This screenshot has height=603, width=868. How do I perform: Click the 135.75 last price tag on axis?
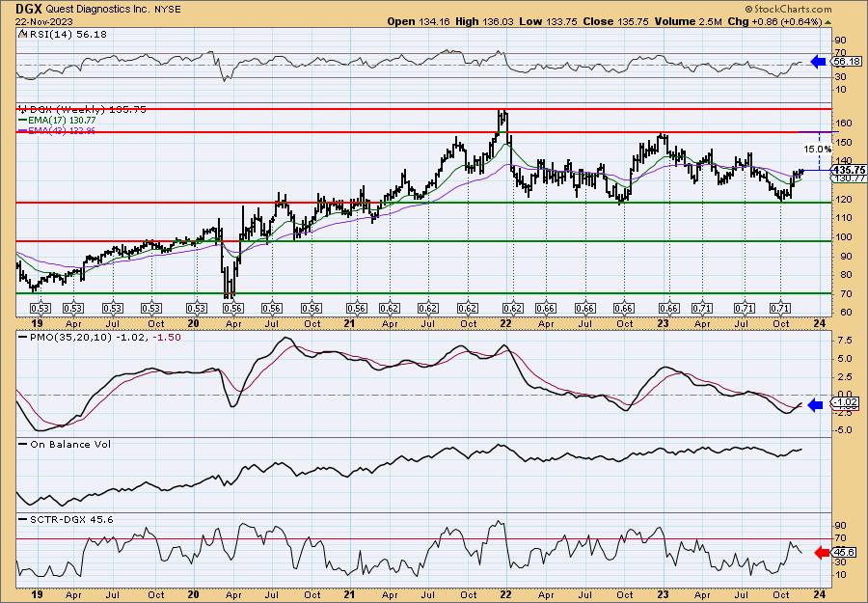coord(850,171)
